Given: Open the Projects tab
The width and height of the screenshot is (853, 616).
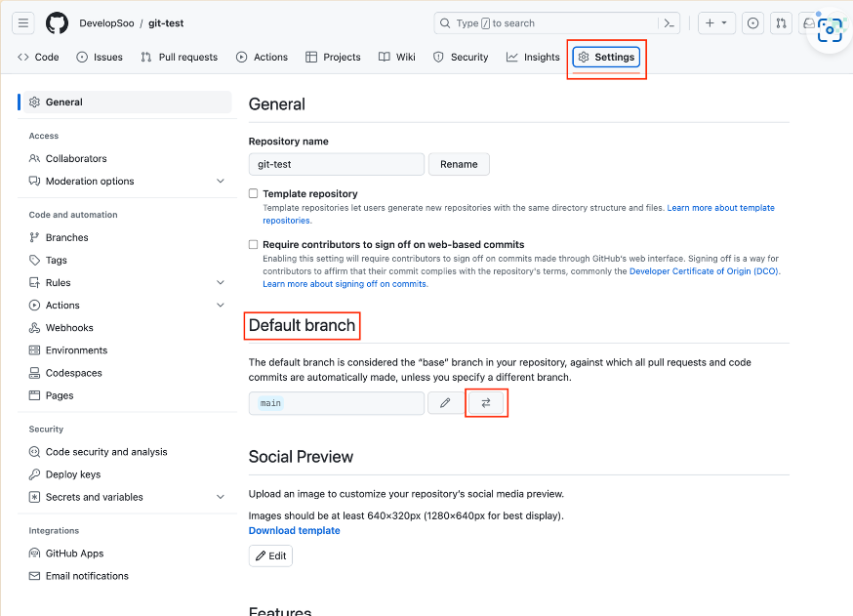Looking at the screenshot, I should 333,58.
